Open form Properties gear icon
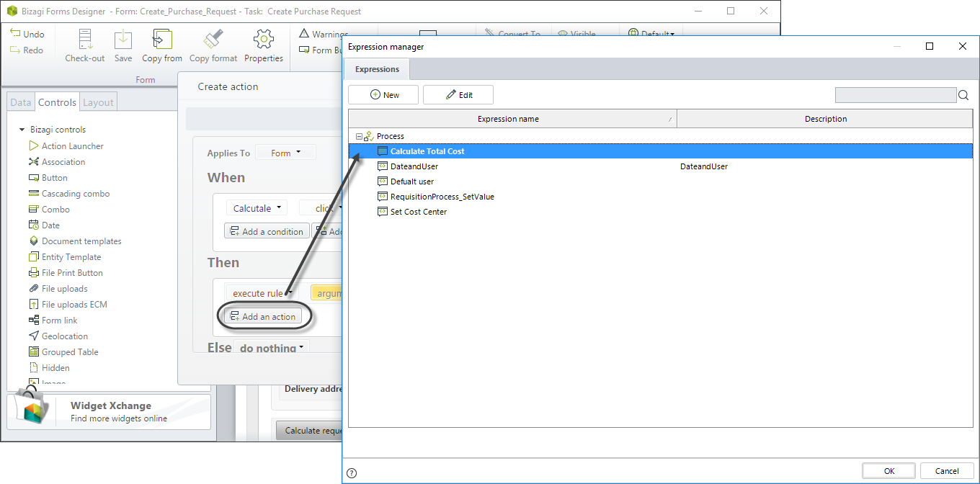The height and width of the screenshot is (484, 980). pos(264,40)
